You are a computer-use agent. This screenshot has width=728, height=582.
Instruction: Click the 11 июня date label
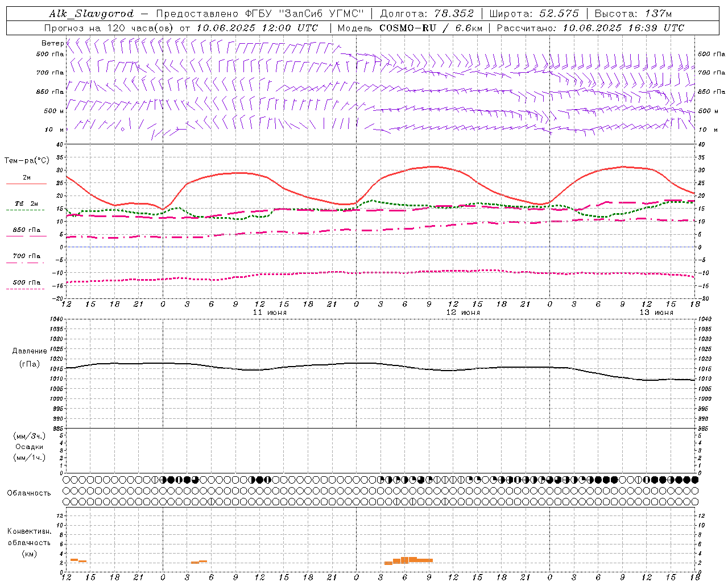tap(270, 313)
